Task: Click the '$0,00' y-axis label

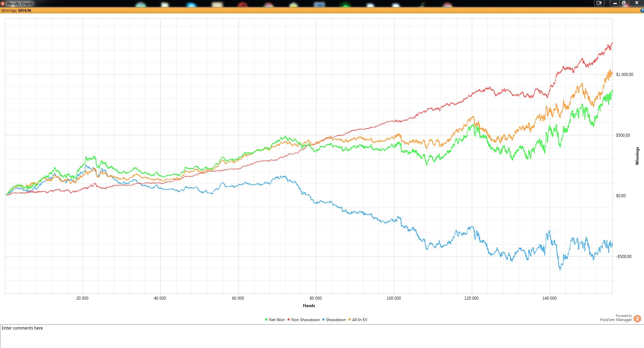Action: click(x=621, y=196)
